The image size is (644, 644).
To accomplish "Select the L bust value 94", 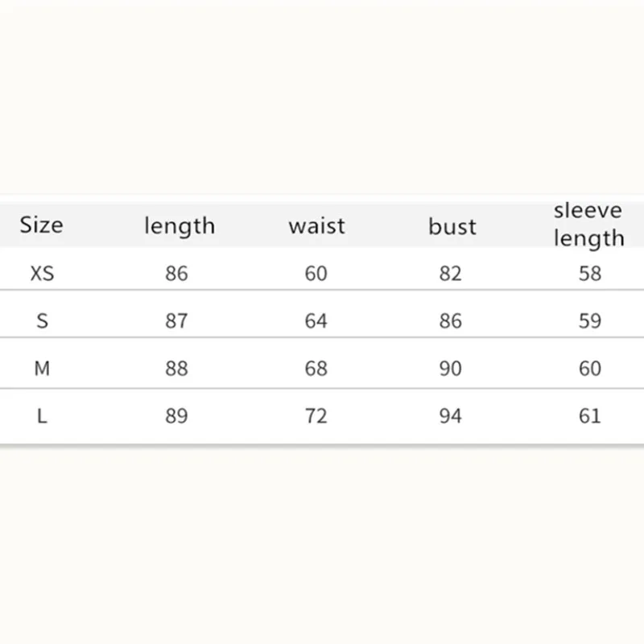I will [x=451, y=416].
